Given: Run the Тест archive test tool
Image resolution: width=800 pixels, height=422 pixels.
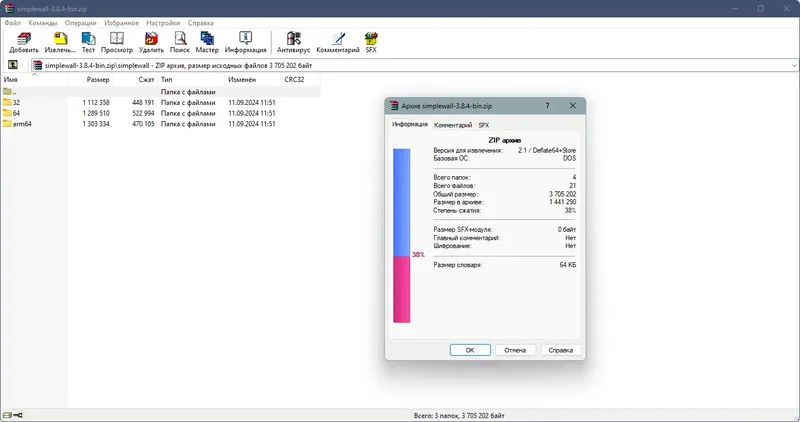Looking at the screenshot, I should click(88, 39).
